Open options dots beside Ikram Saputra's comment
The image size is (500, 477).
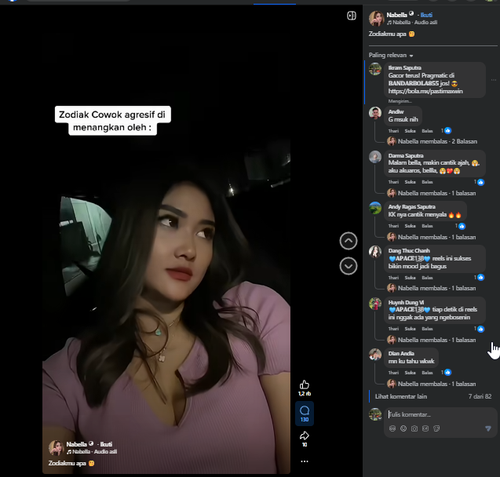click(x=493, y=80)
